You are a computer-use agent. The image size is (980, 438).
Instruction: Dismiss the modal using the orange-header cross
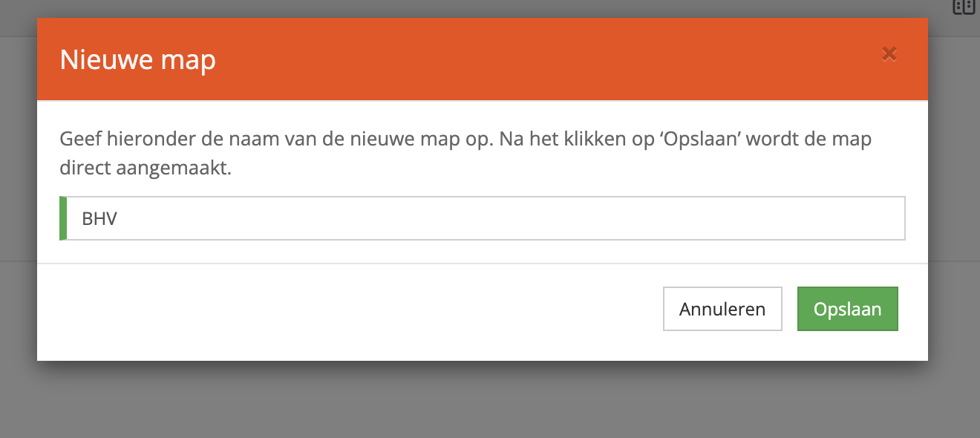point(889,53)
